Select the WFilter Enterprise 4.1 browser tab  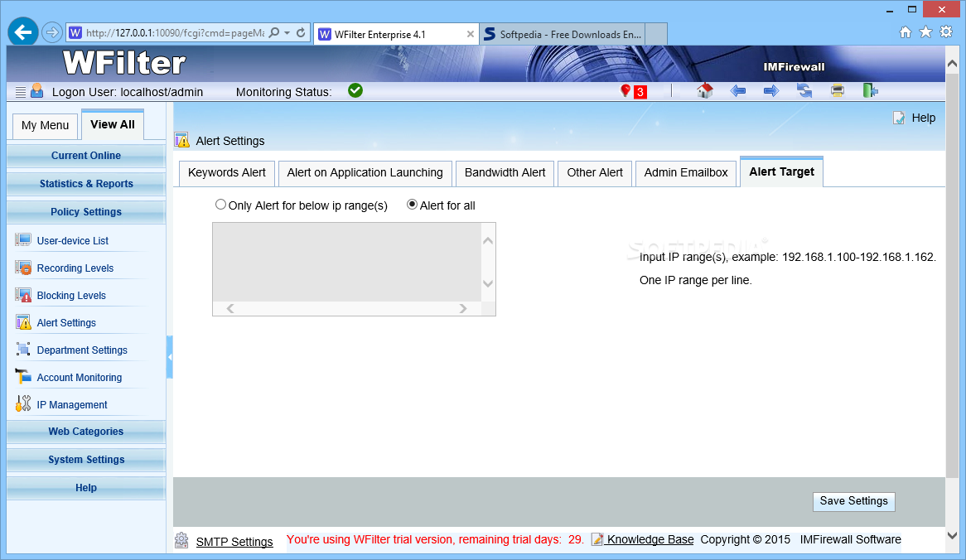point(395,34)
